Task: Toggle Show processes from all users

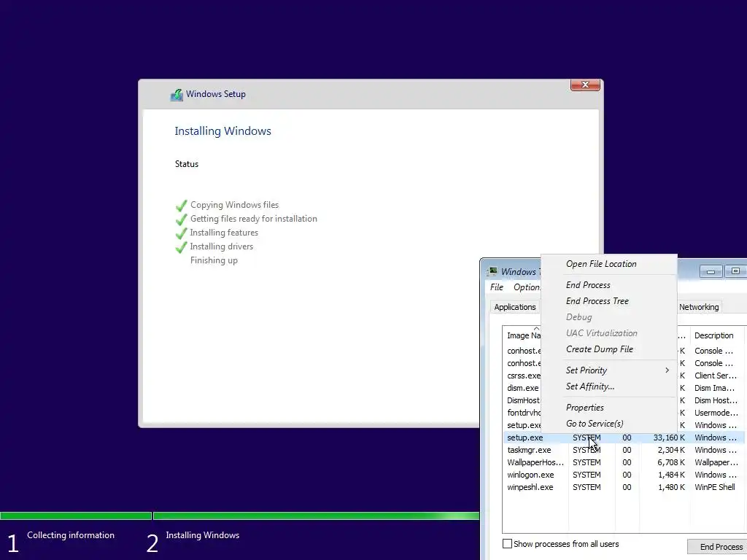Action: tap(508, 544)
